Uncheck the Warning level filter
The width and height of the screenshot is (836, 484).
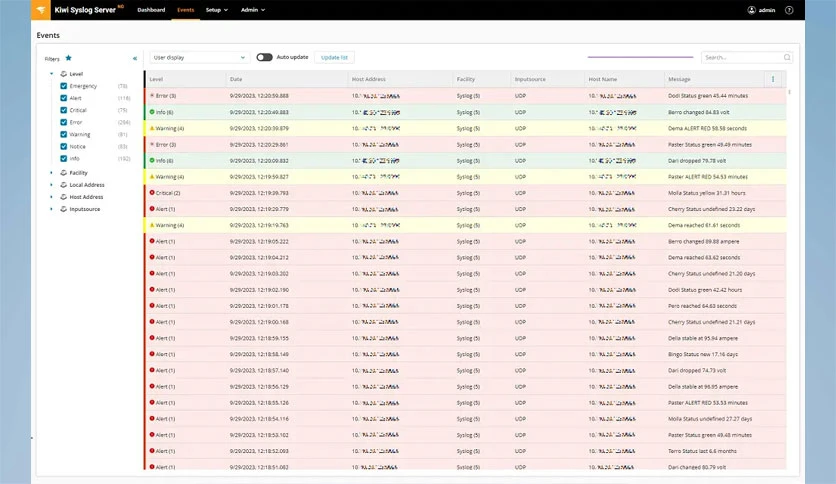coord(63,134)
